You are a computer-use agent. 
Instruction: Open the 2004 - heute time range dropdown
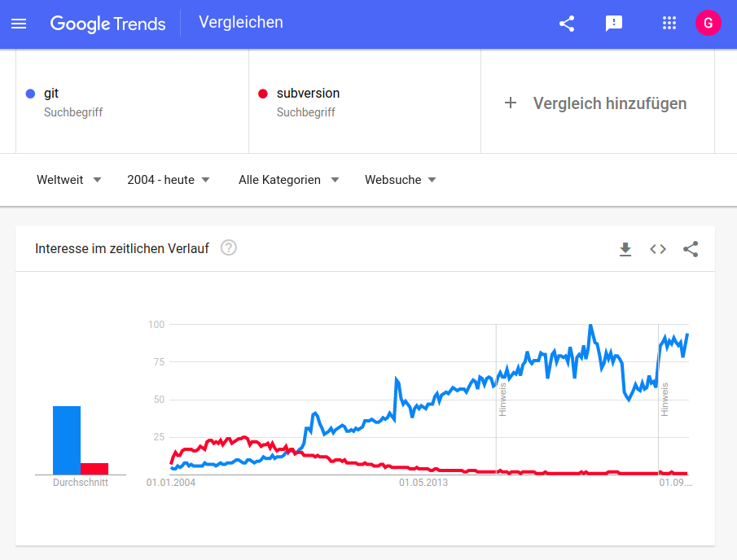coord(169,180)
